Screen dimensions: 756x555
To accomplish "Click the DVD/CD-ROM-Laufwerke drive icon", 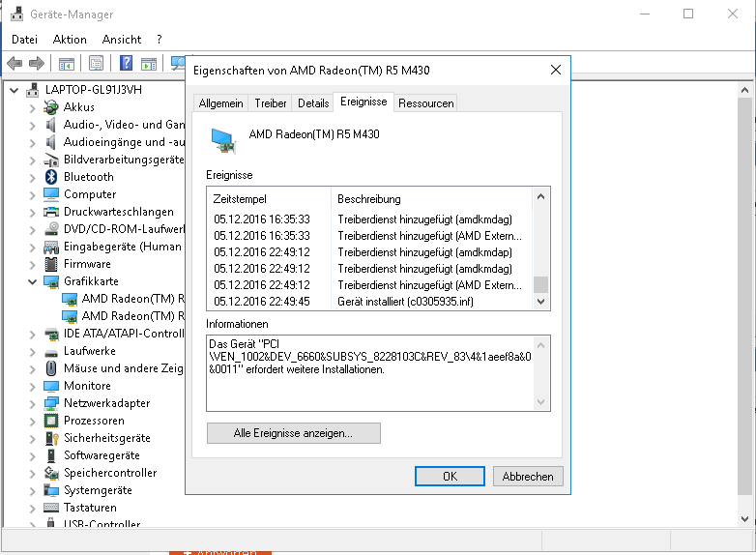I will click(x=51, y=229).
